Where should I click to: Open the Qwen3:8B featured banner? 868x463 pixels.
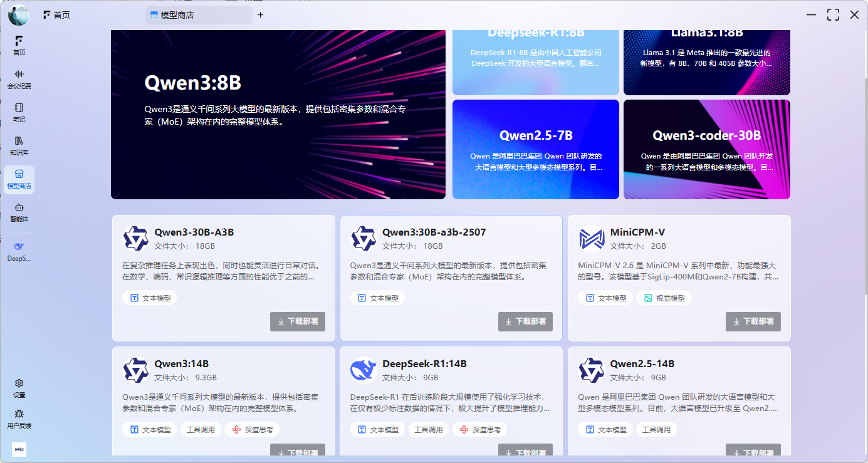278,114
